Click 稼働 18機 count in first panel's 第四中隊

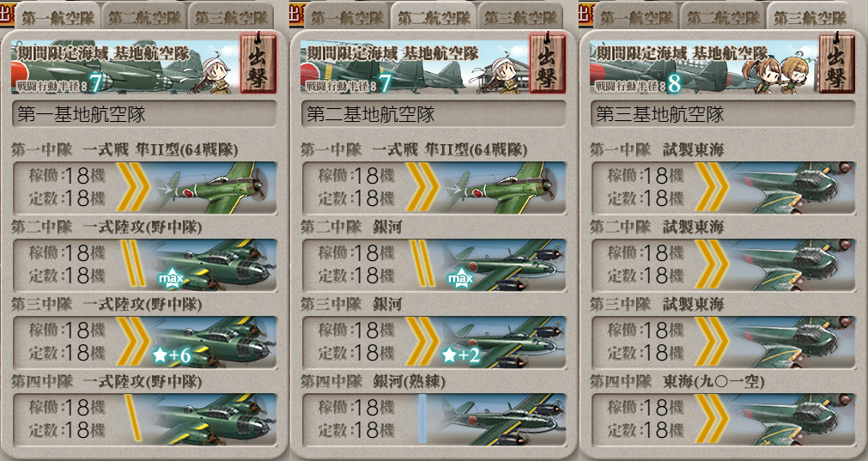tap(67, 408)
